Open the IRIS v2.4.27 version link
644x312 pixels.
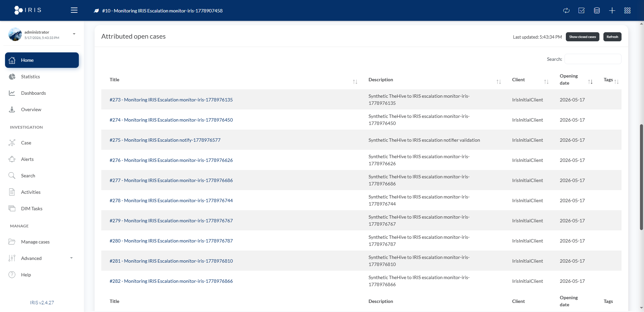(x=42, y=303)
